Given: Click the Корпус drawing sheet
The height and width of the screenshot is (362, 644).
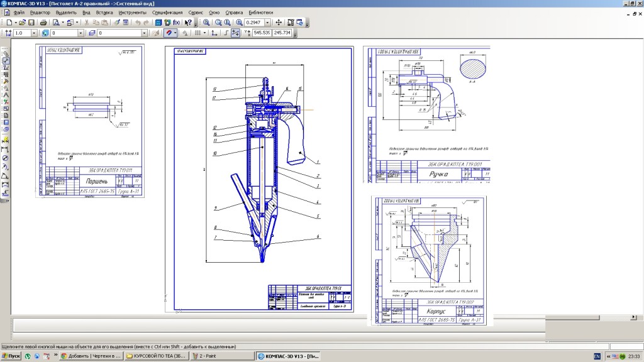Looking at the screenshot, I should (x=429, y=261).
